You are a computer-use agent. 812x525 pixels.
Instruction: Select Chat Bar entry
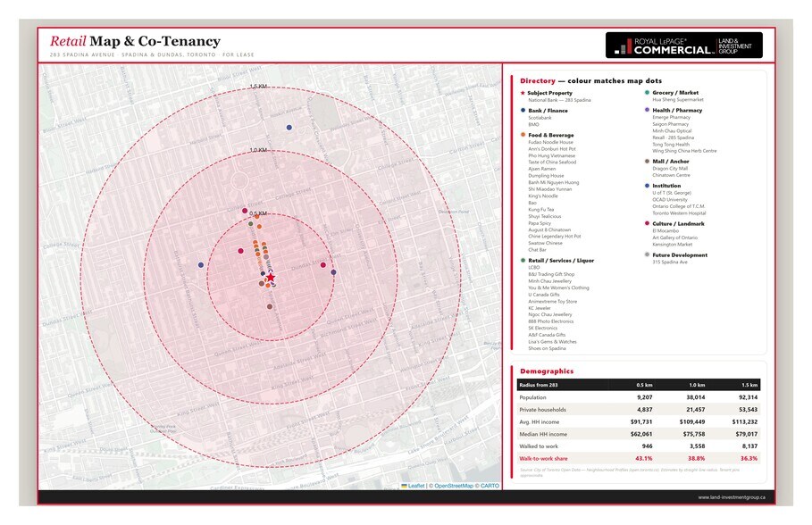(x=537, y=250)
